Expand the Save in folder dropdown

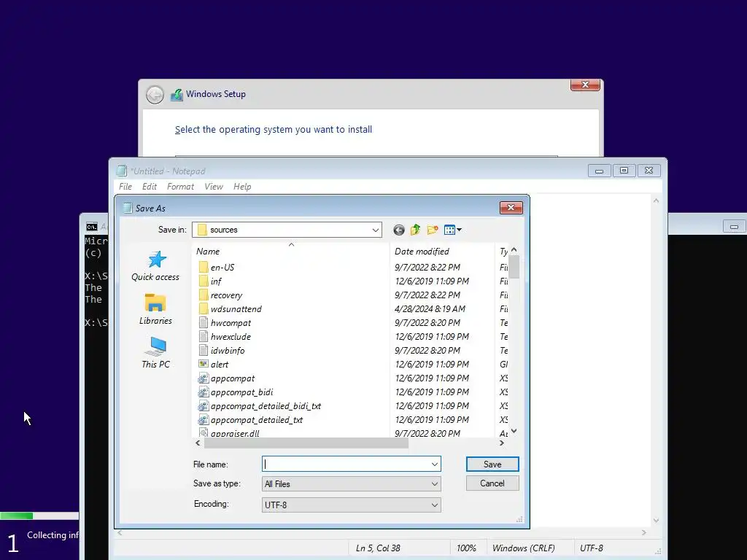coord(376,230)
